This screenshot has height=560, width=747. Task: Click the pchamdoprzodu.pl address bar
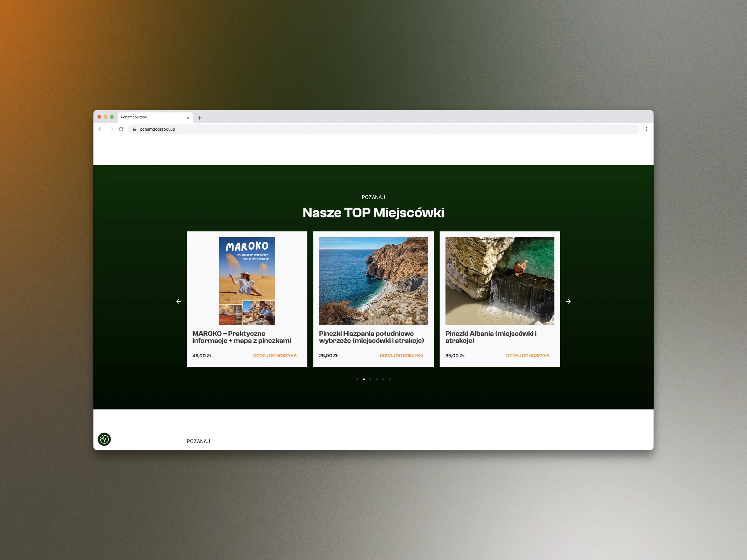(350, 129)
